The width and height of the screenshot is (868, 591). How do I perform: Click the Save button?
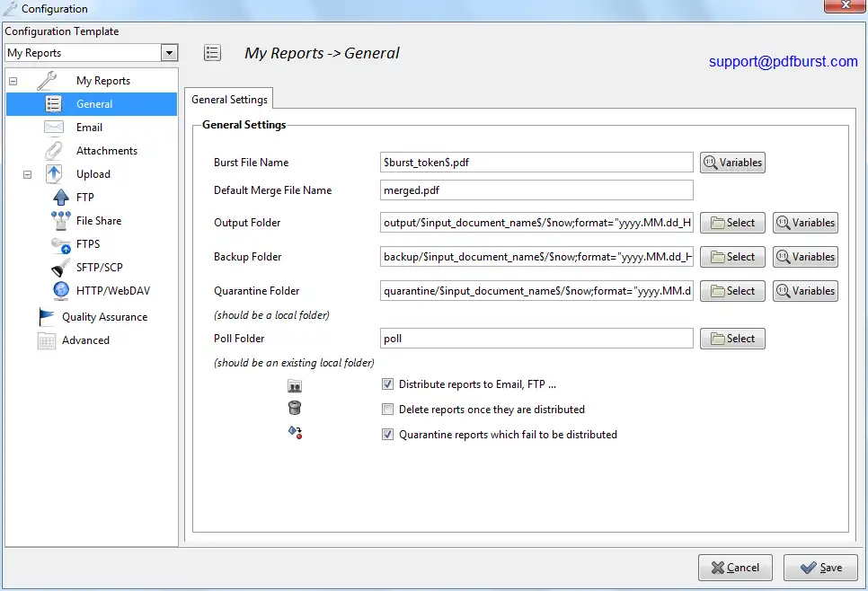pos(820,568)
